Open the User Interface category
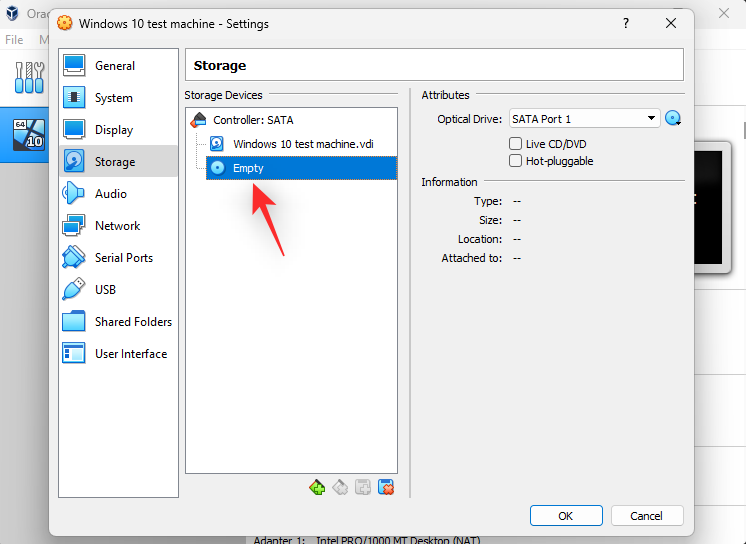The height and width of the screenshot is (544, 746). pyautogui.click(x=118, y=353)
